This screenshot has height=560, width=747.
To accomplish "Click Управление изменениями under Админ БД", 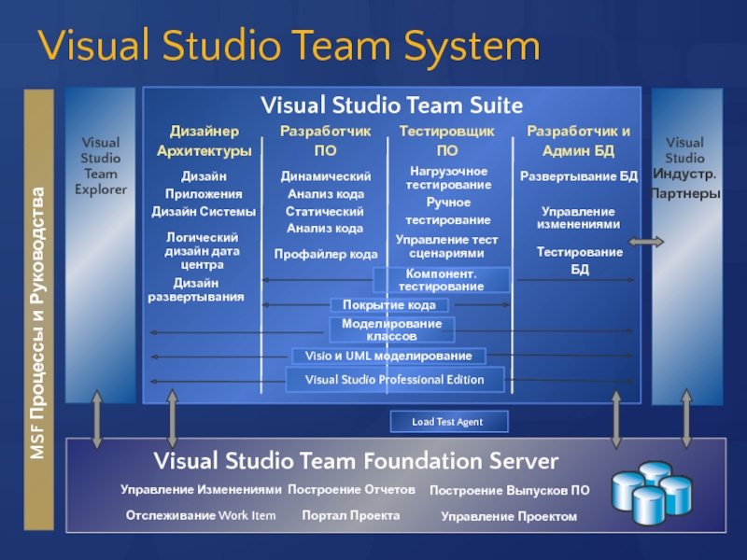I will point(578,217).
